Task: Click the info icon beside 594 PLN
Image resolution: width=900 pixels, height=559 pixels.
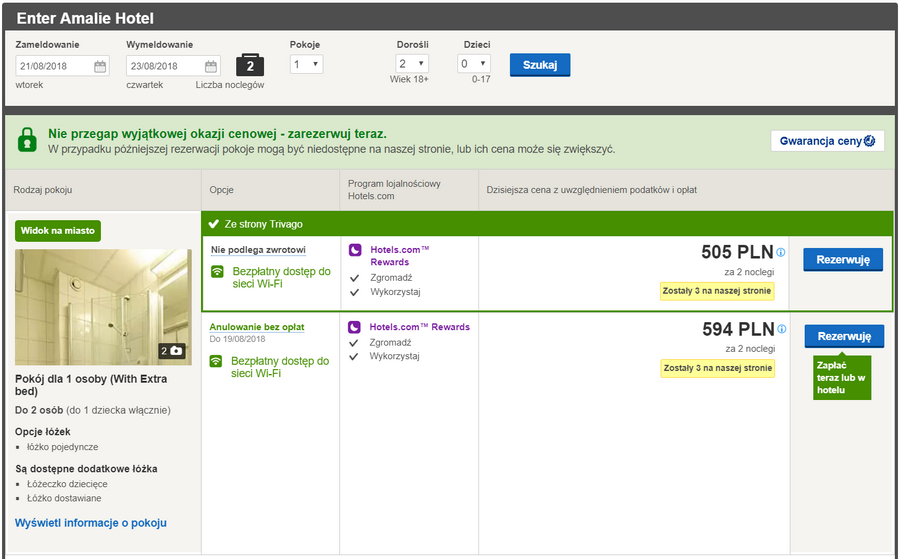Action: (782, 329)
